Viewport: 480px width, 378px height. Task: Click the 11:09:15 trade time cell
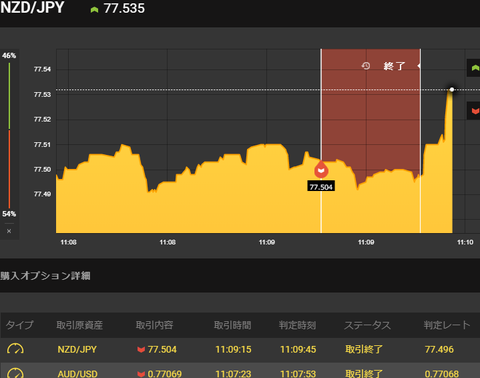[x=233, y=349]
